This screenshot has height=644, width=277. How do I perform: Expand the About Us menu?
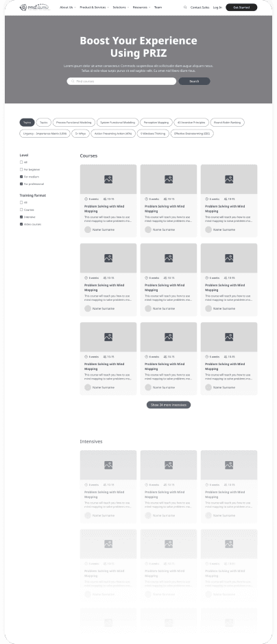tap(67, 8)
